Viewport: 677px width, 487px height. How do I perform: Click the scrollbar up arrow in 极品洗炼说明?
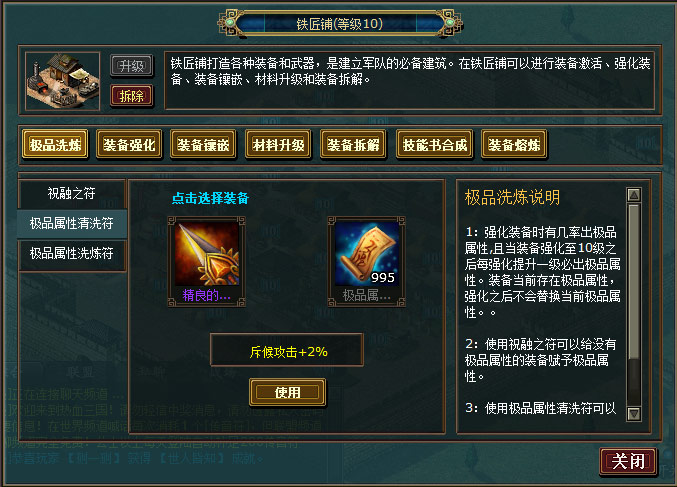pyautogui.click(x=634, y=195)
